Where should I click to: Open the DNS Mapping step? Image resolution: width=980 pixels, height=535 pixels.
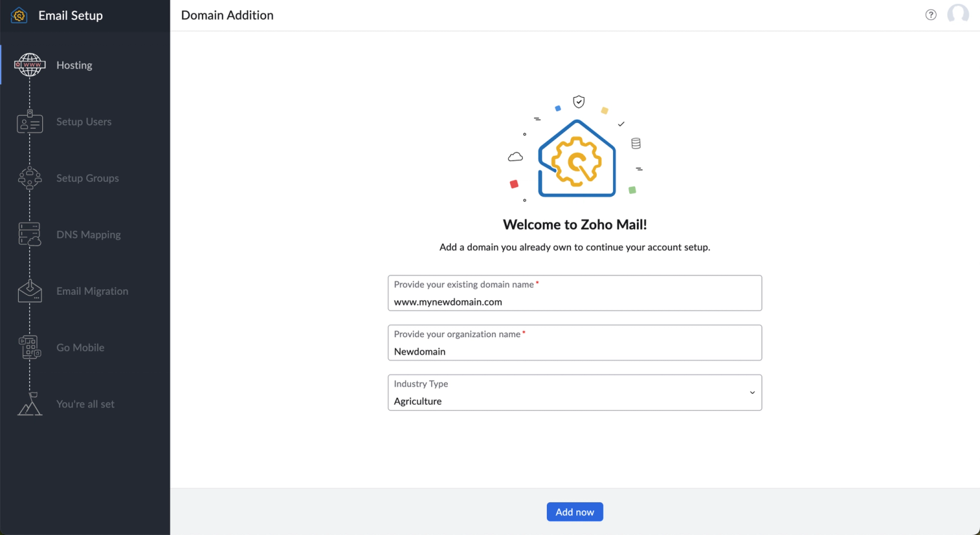[x=86, y=235]
